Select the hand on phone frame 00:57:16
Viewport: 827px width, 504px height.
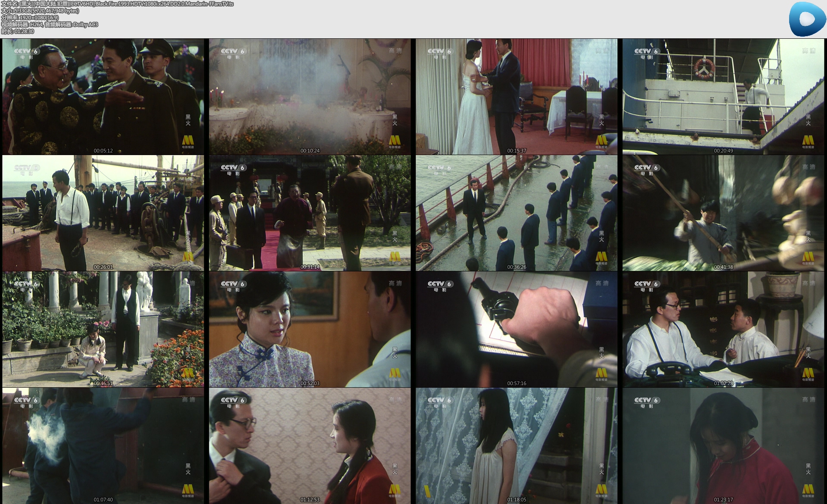pyautogui.click(x=516, y=329)
